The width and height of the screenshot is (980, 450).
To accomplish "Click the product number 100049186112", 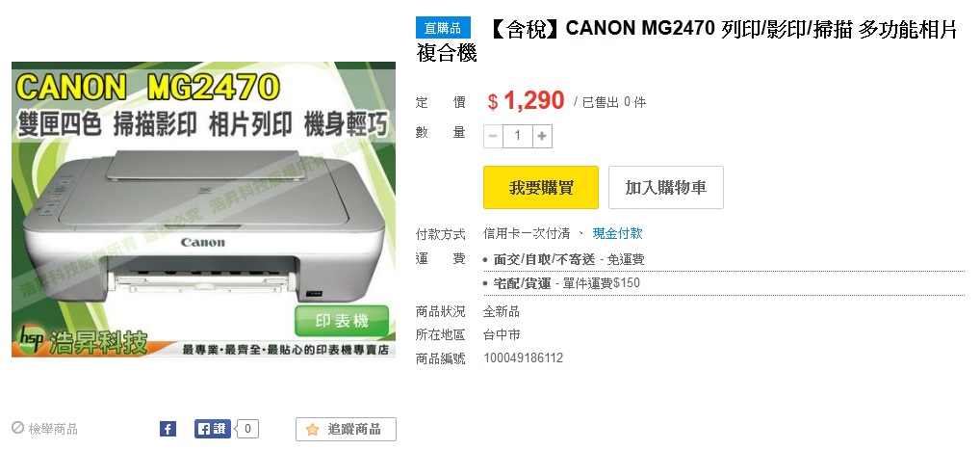I will [x=523, y=358].
